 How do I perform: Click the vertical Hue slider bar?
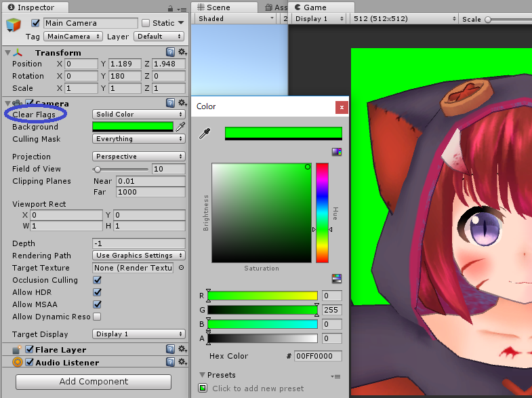point(322,213)
